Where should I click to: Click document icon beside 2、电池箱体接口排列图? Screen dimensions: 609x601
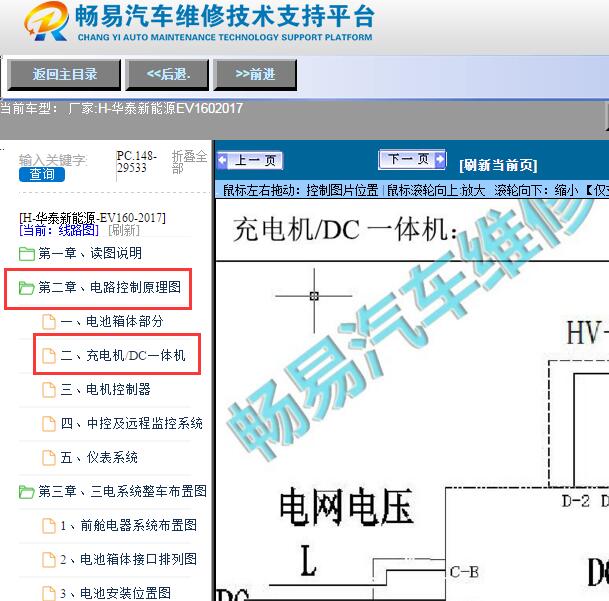(x=49, y=560)
